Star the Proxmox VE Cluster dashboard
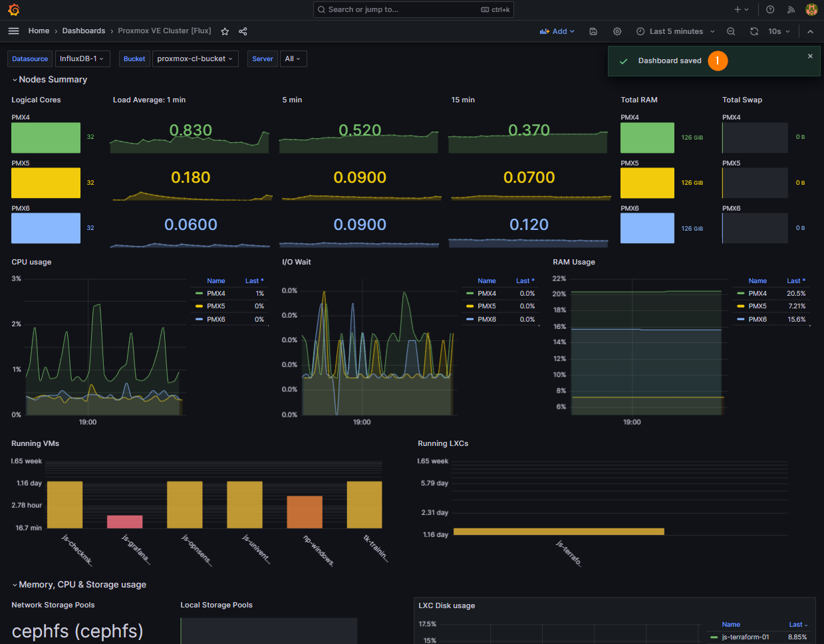The width and height of the screenshot is (824, 644). (225, 31)
